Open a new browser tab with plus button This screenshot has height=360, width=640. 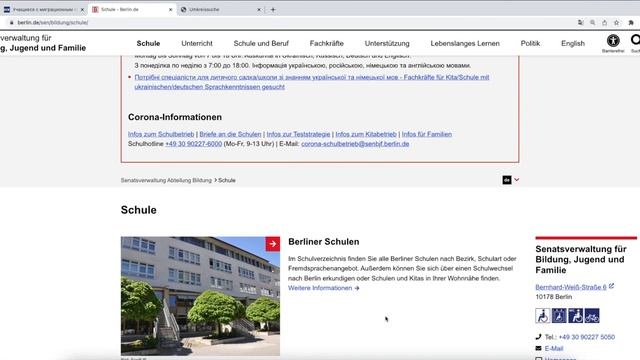click(x=273, y=9)
